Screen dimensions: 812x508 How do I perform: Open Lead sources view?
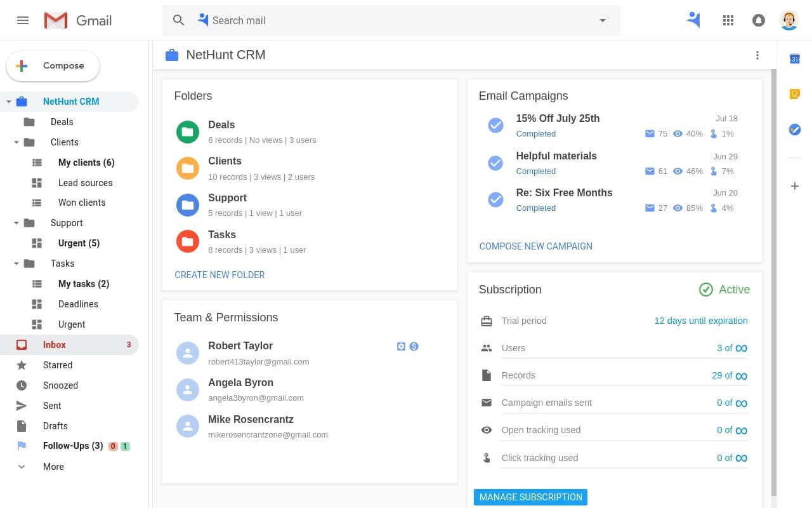pos(85,183)
